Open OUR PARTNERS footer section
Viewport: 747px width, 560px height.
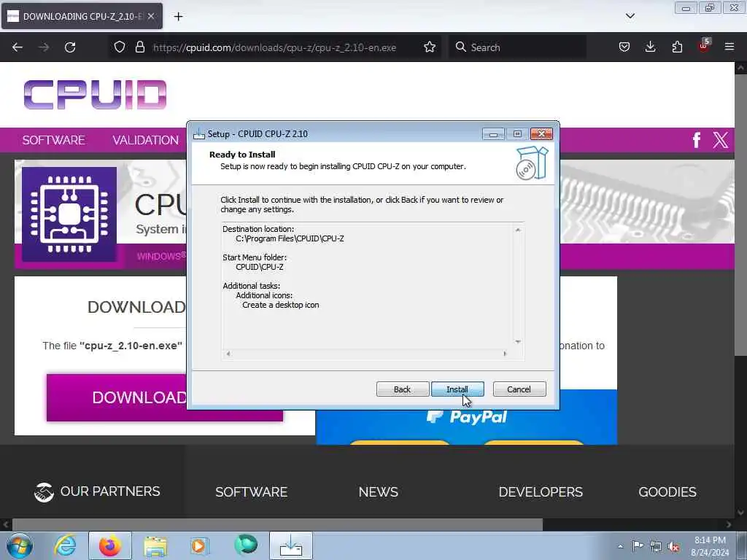(x=97, y=491)
